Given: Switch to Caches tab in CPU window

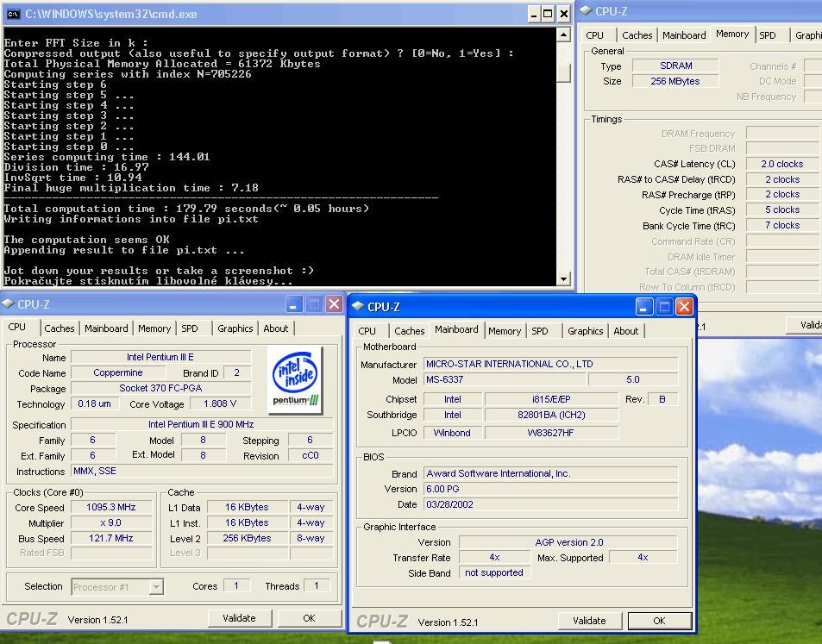Looking at the screenshot, I should click(x=60, y=328).
